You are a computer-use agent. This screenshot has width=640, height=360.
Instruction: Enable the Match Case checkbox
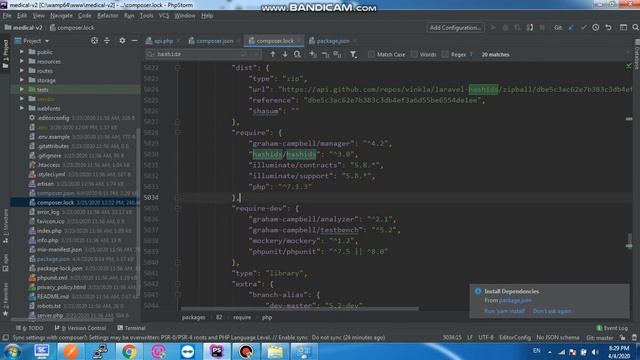point(371,54)
